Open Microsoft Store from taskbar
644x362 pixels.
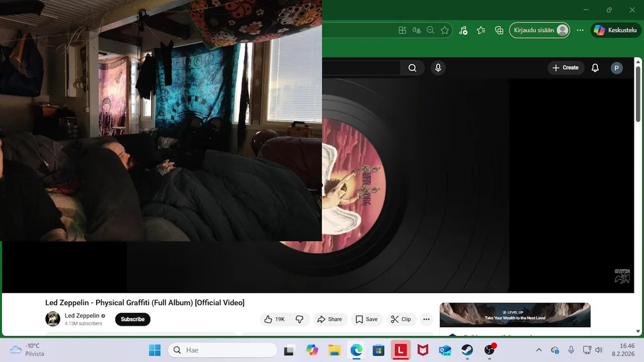[378, 350]
